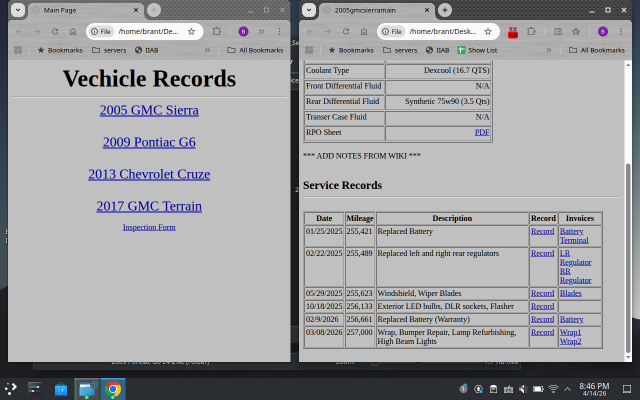The image size is (640, 400).
Task: Open the Wrap2 invoice link
Action: click(570, 341)
